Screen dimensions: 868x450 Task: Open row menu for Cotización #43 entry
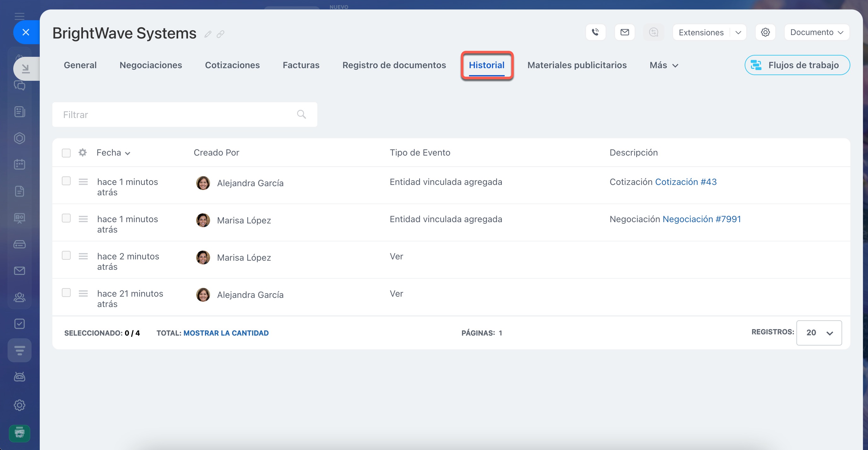click(83, 182)
